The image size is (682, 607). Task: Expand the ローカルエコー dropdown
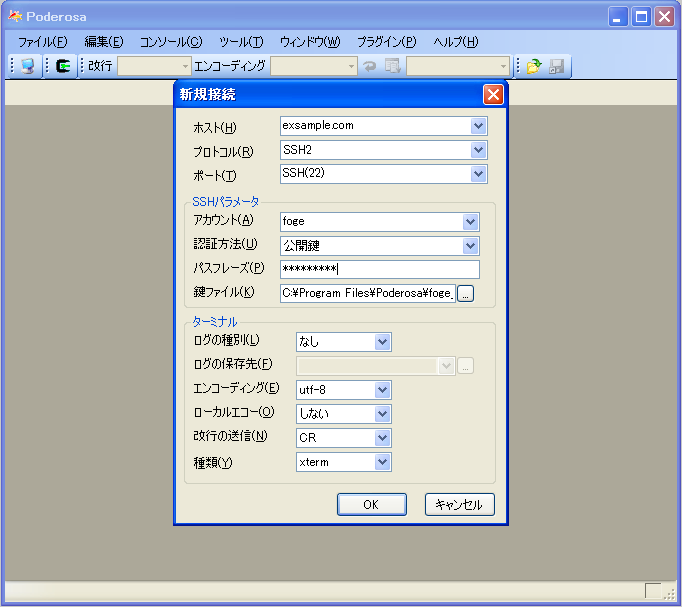tap(382, 414)
